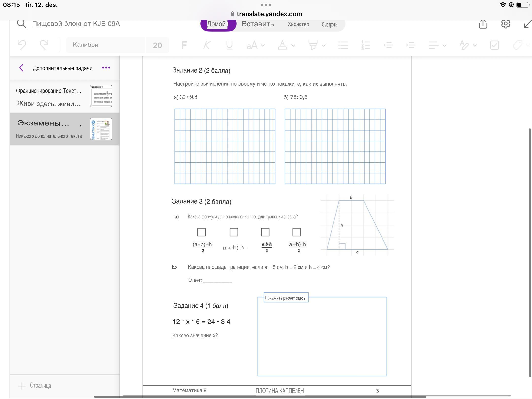Insert numbered list
This screenshot has height=399, width=532.
pos(366,45)
